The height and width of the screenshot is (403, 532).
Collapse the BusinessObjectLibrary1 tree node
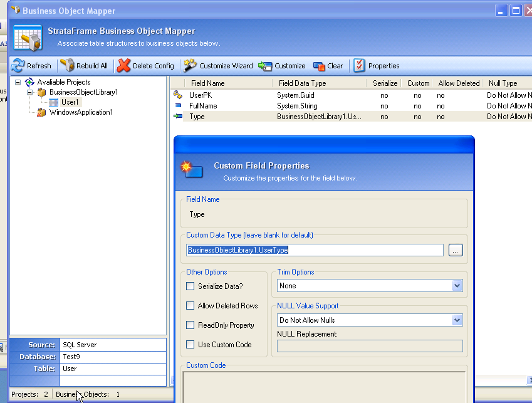tap(29, 92)
